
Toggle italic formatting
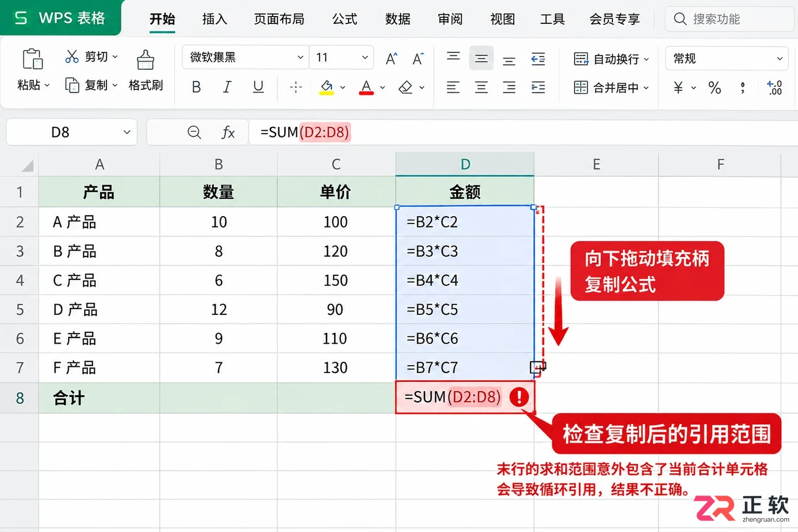click(227, 87)
